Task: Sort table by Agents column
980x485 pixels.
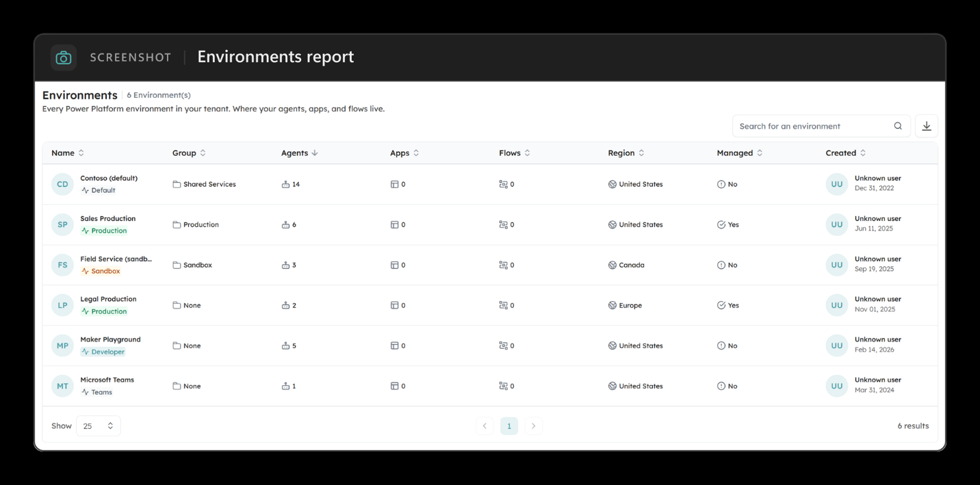Action: (x=300, y=153)
